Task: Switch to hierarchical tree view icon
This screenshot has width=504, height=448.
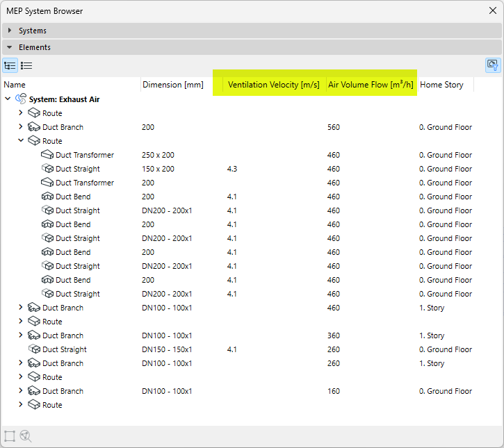Action: pyautogui.click(x=10, y=66)
